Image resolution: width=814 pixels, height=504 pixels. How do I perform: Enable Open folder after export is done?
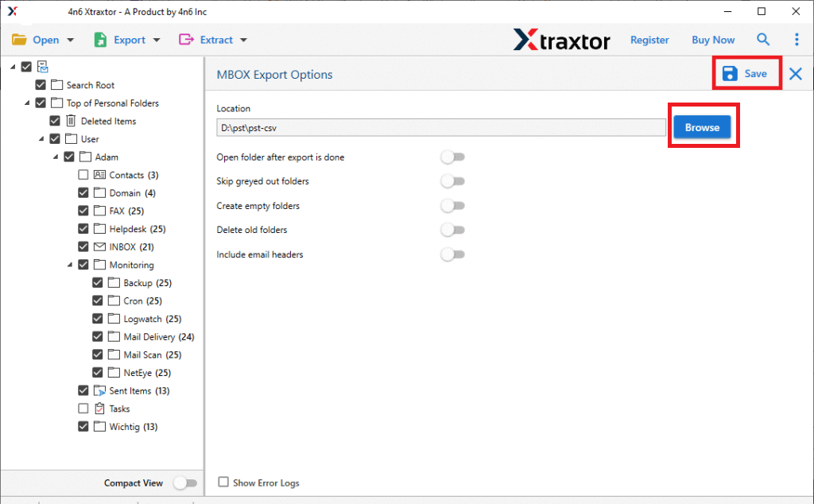453,157
